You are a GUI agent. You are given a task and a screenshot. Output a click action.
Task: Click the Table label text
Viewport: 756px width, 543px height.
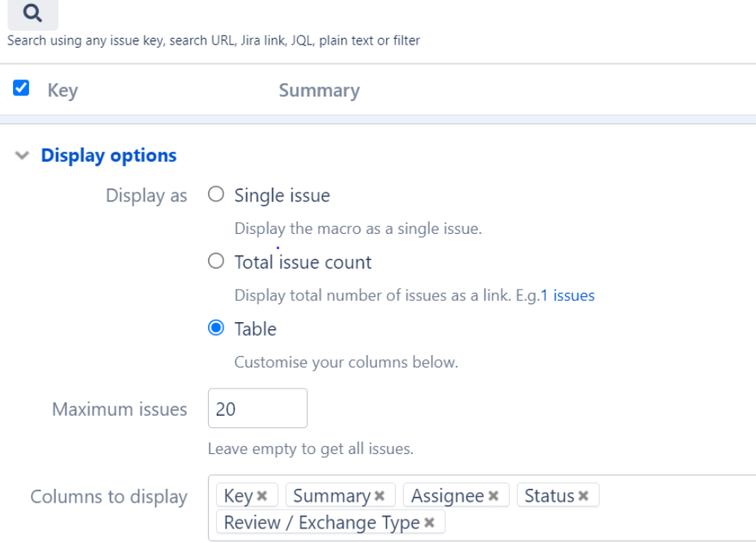256,329
